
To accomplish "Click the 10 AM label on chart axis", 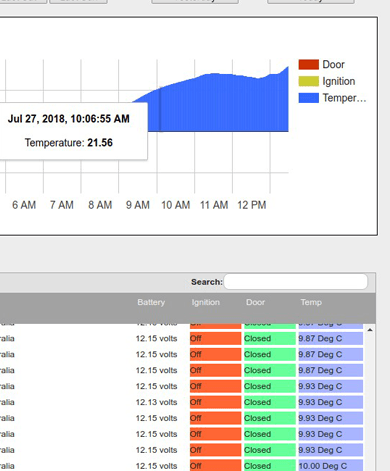I will (176, 205).
